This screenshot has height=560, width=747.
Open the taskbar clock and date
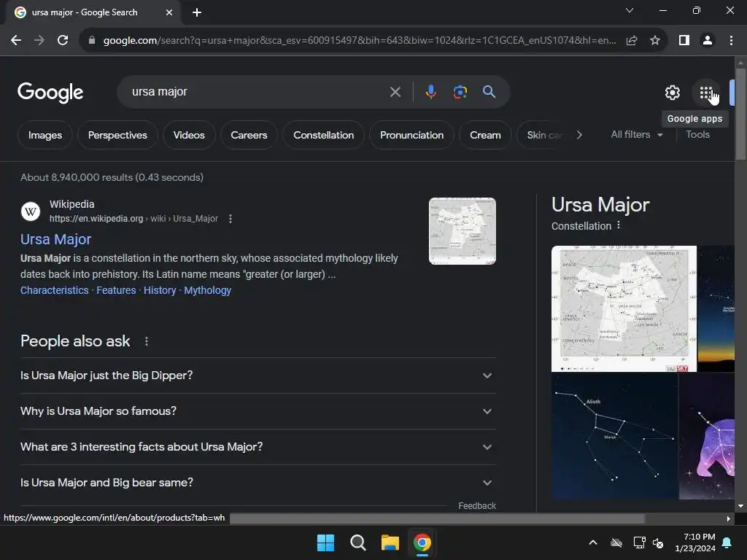click(x=695, y=542)
